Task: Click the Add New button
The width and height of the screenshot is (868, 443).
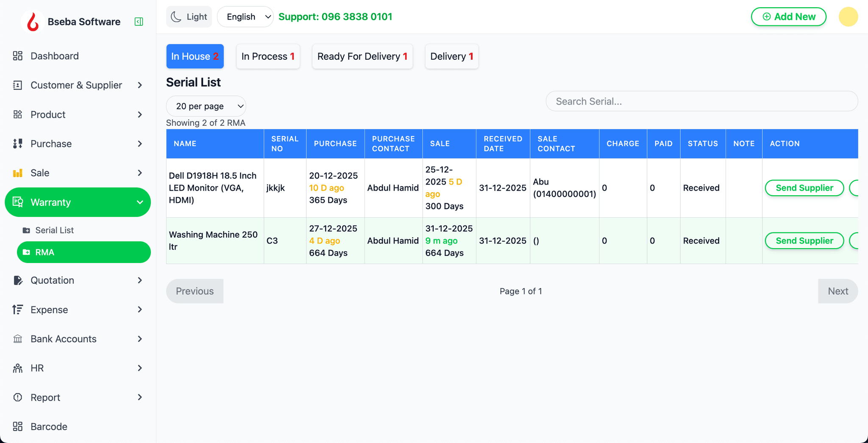Action: point(788,17)
